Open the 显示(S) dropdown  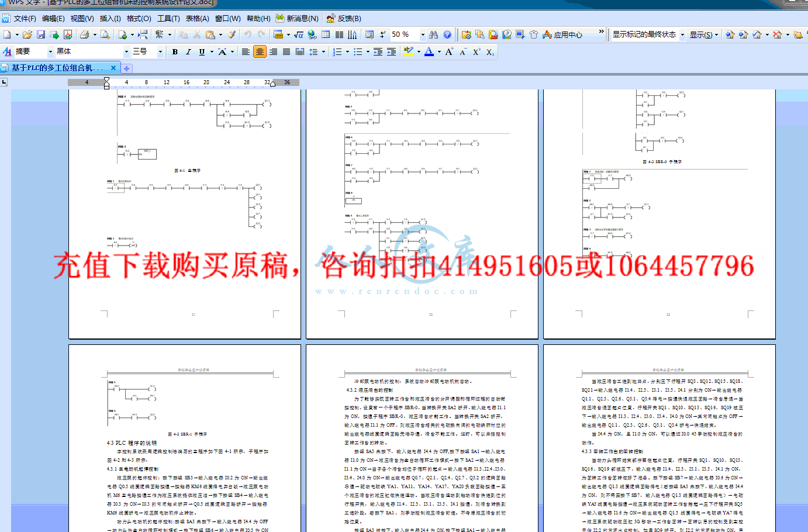[x=704, y=35]
